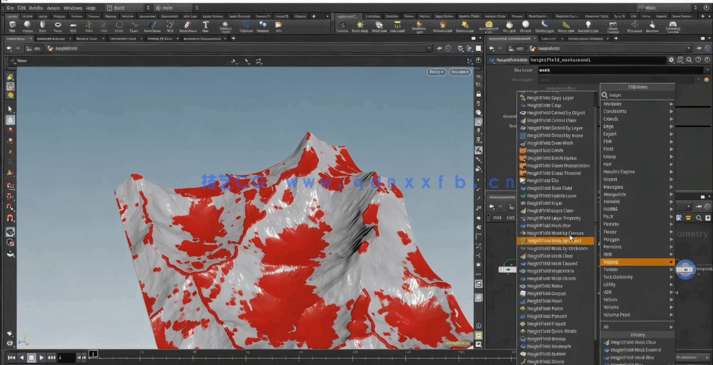This screenshot has height=365, width=713.
Task: Open the Render menu
Action: (x=35, y=8)
